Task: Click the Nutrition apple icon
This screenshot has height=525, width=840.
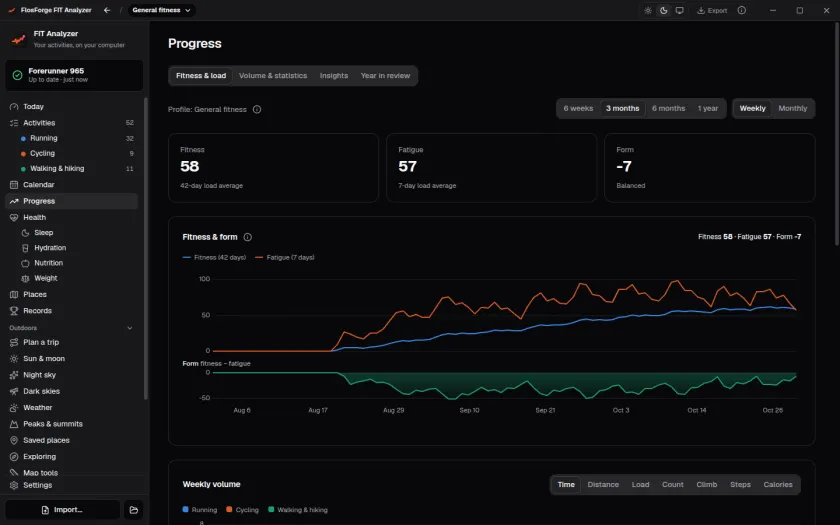Action: 25,263
